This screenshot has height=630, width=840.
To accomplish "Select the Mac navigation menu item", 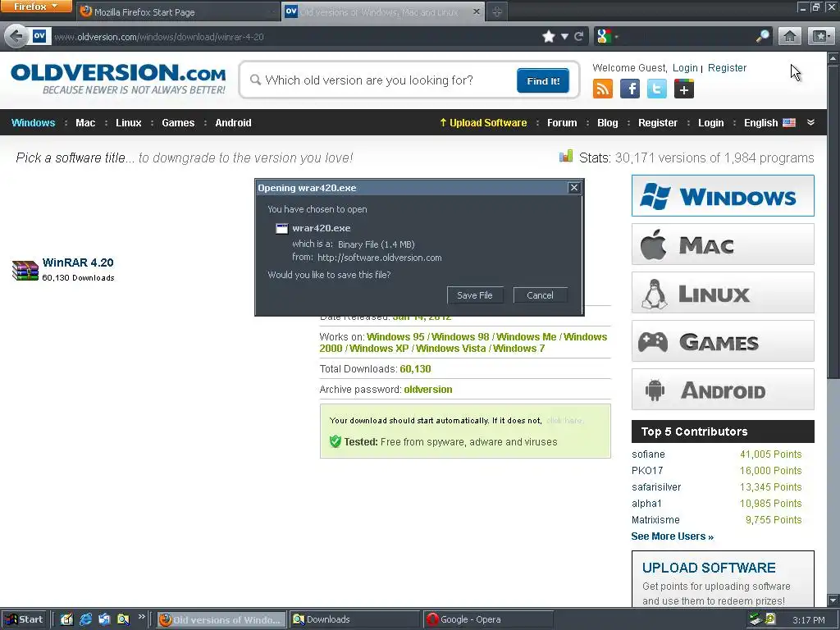I will pos(85,123).
